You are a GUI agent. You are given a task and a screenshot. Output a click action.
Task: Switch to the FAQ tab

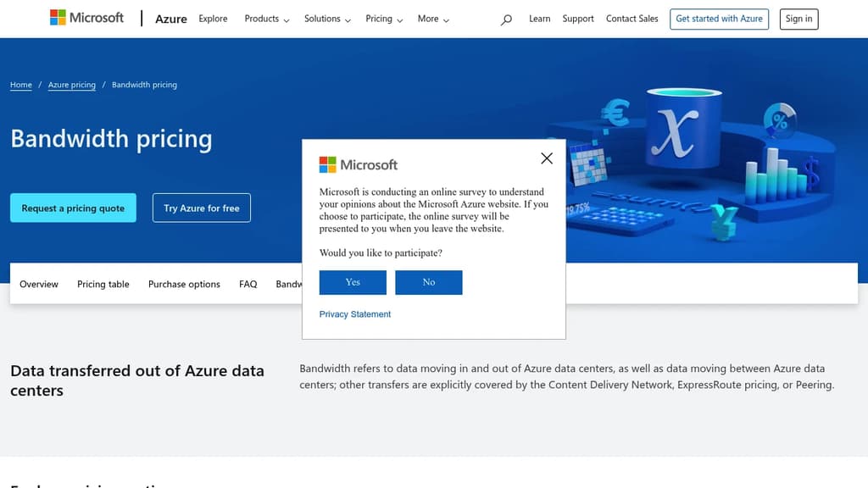pyautogui.click(x=248, y=284)
